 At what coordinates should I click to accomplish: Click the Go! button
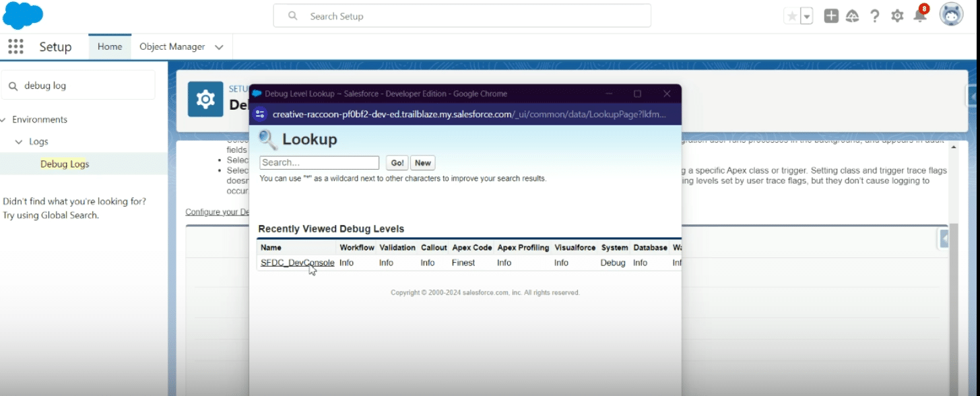[x=397, y=163]
